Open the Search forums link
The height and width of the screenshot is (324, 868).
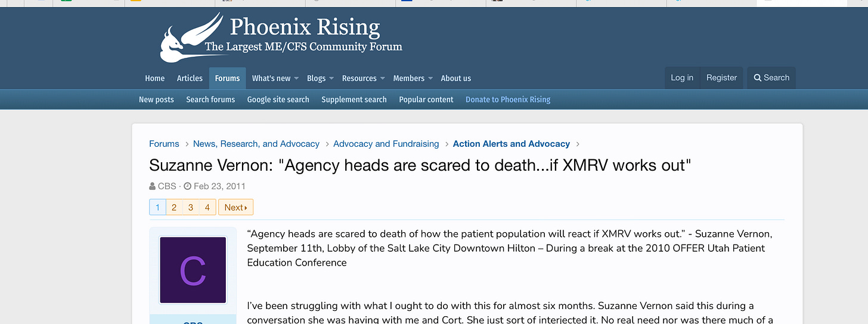coord(210,100)
